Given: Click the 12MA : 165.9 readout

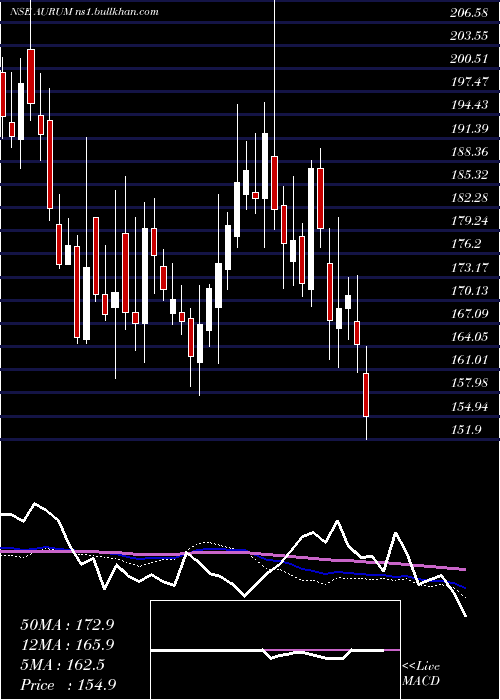Looking at the screenshot, I should (67, 645).
